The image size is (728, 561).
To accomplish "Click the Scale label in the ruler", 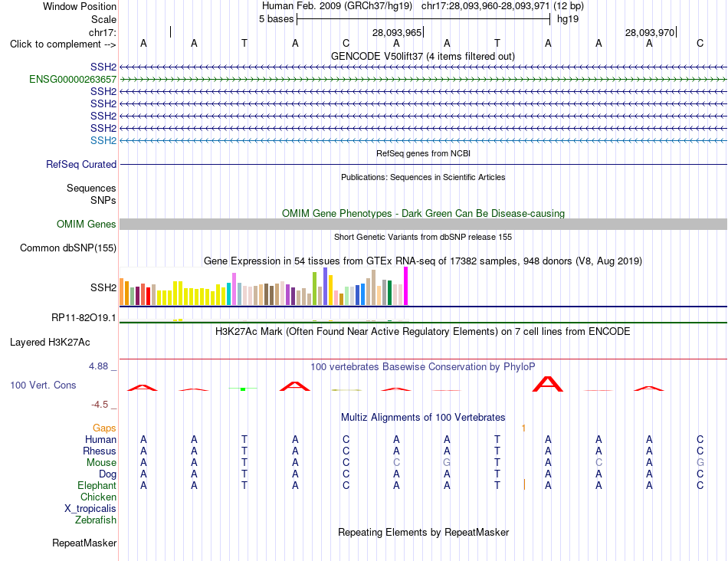I will 103,19.
